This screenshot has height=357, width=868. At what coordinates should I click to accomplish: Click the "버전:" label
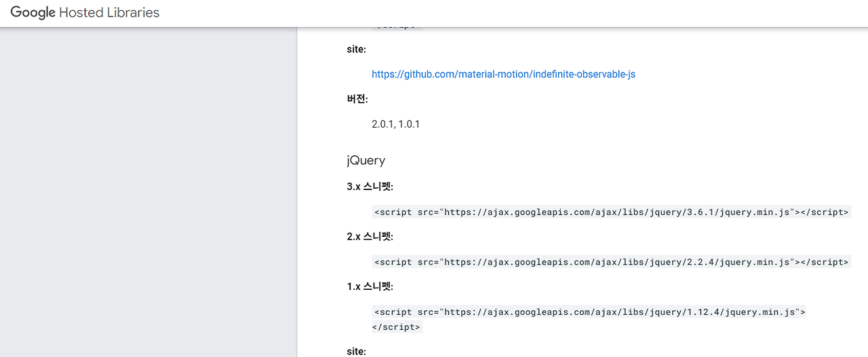pyautogui.click(x=357, y=99)
